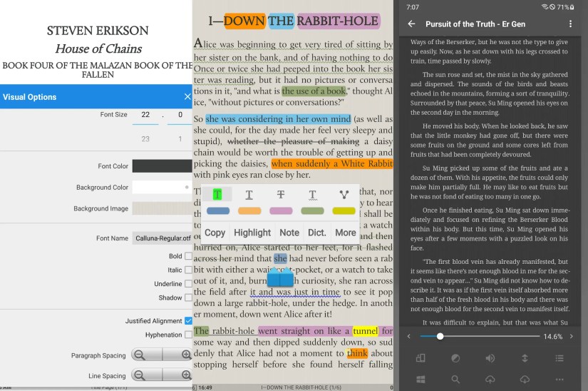Open search magnifier in dark reader

click(x=455, y=380)
